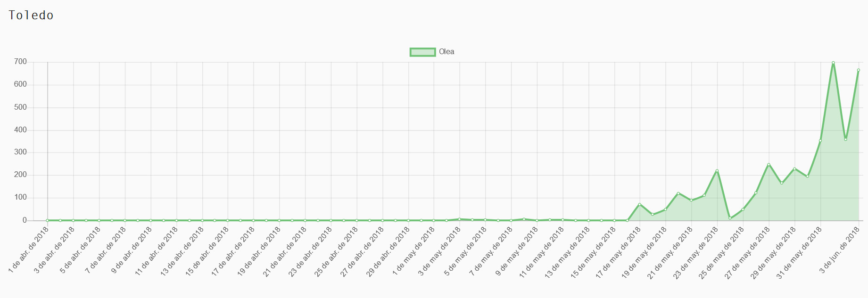Select the first data point at 1 de abr. de 2018
Viewport: 868px width, 298px height.
(47, 220)
